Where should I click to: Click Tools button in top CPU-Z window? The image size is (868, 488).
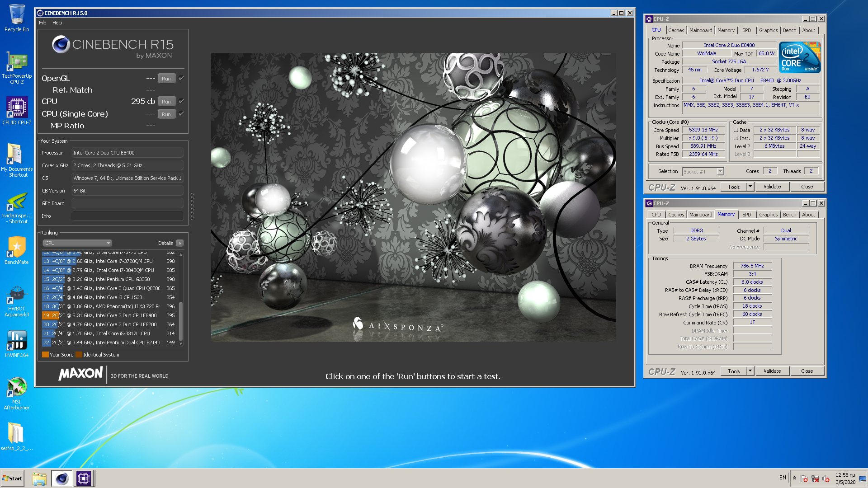point(734,187)
